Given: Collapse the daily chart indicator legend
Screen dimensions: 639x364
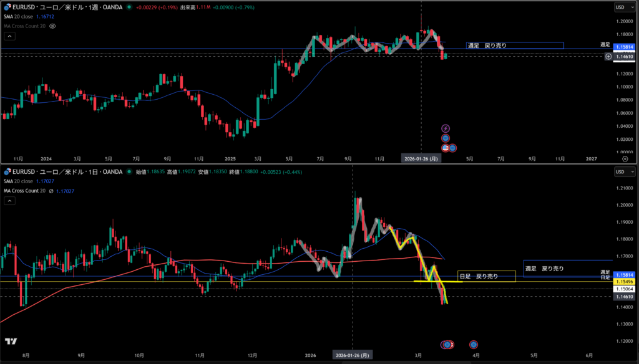Looking at the screenshot, I should [9, 201].
